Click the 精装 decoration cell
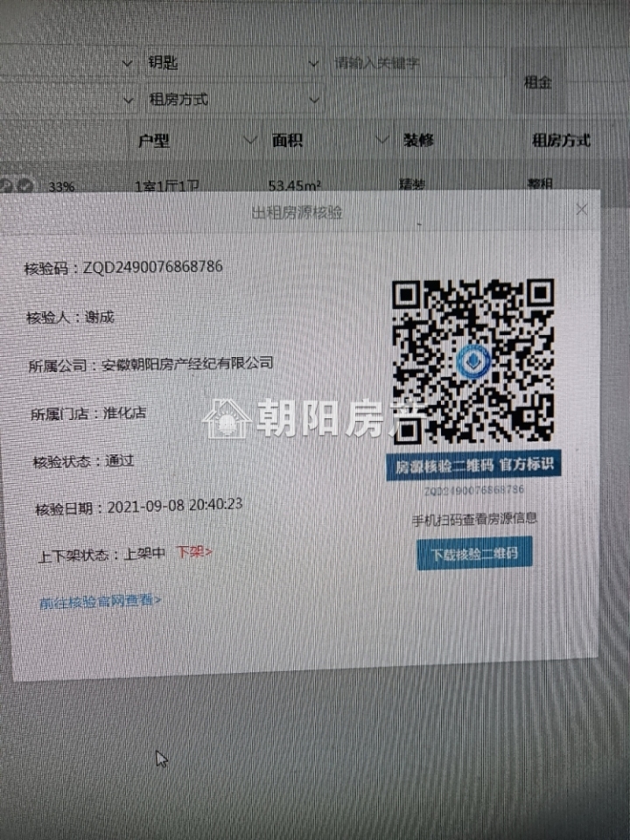This screenshot has height=840, width=630. point(411,185)
